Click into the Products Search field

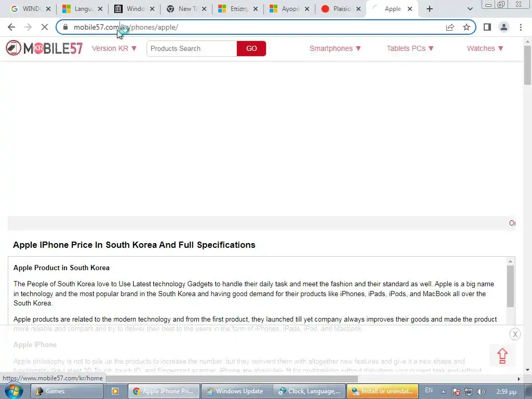[192, 48]
